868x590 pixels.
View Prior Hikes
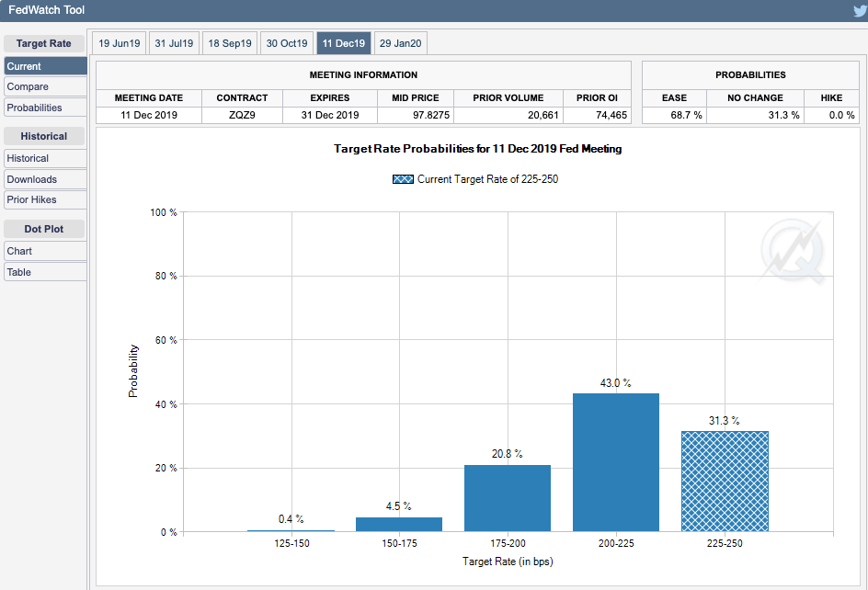coord(45,199)
